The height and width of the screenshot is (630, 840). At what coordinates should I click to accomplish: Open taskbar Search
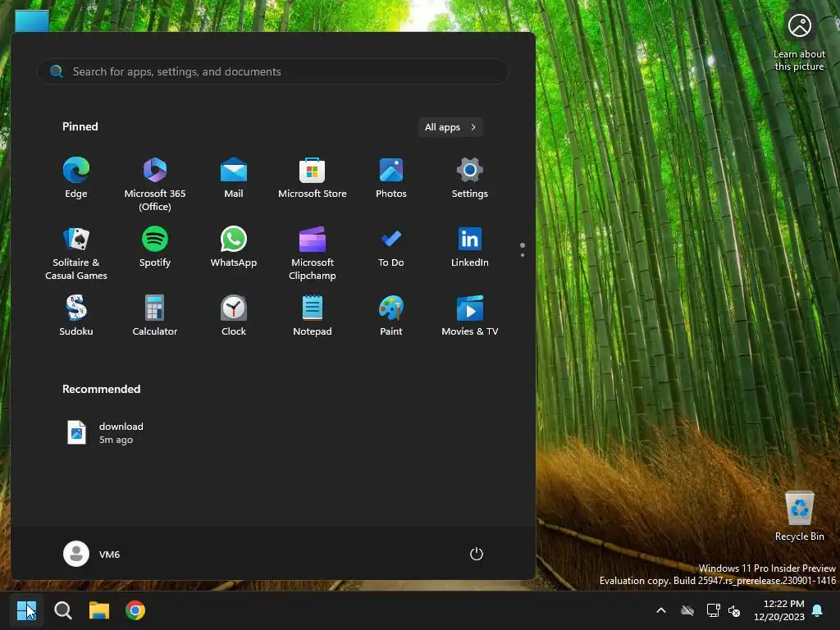tap(63, 610)
